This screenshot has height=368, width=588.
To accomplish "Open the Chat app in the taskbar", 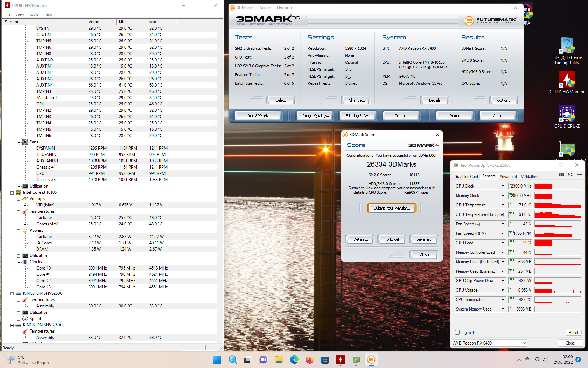I will [263, 360].
